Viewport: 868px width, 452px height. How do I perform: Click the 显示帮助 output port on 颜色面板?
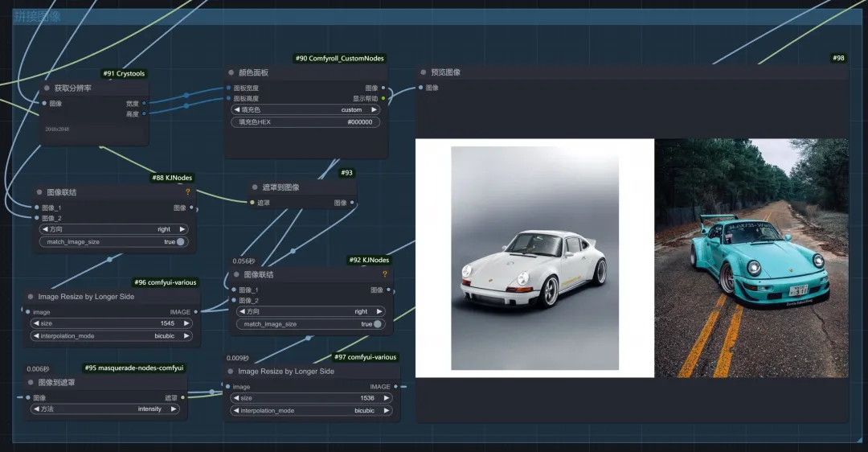[383, 98]
